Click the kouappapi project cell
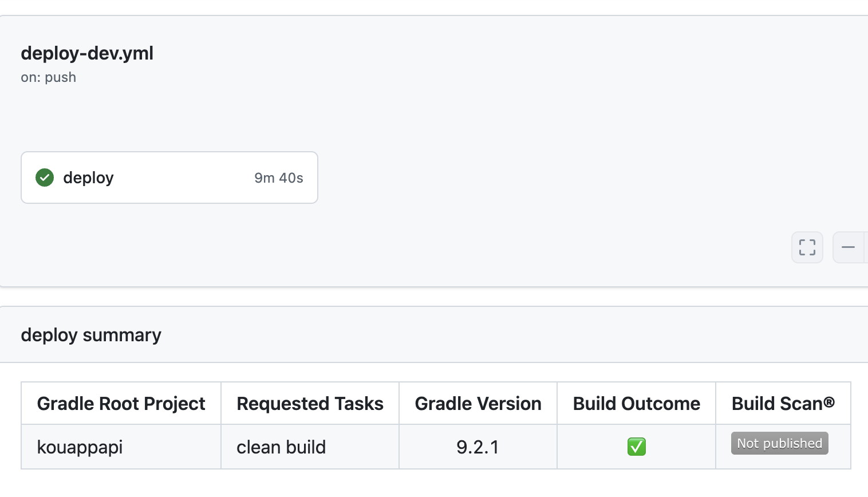Screen dimensions: 868x497 pyautogui.click(x=80, y=447)
